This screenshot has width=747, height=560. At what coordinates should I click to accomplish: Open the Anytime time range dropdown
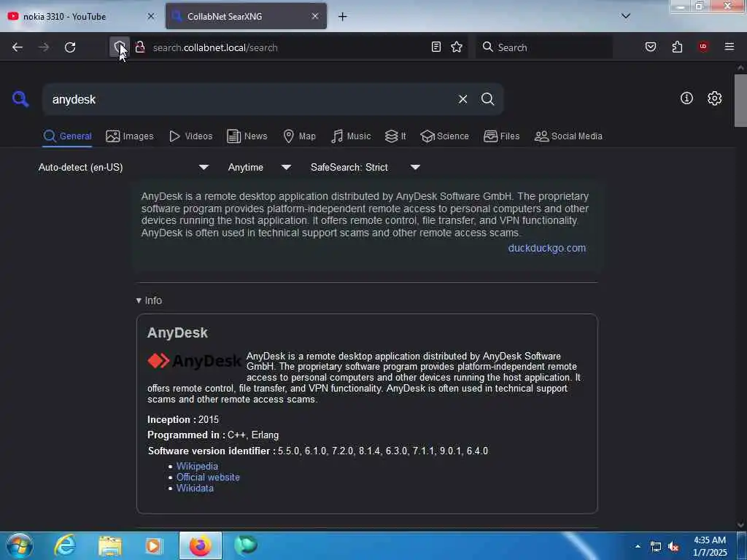pyautogui.click(x=259, y=167)
